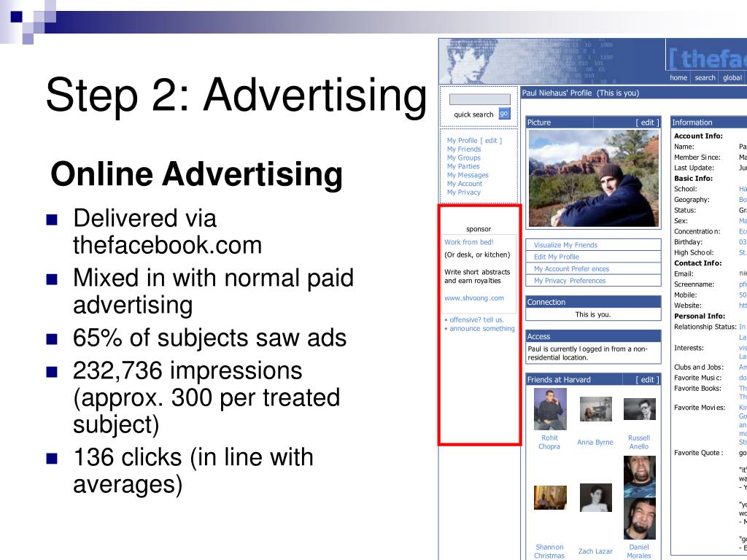Viewport: 747px width, 560px height.
Task: Open My Privacy sidebar link
Action: [x=463, y=192]
